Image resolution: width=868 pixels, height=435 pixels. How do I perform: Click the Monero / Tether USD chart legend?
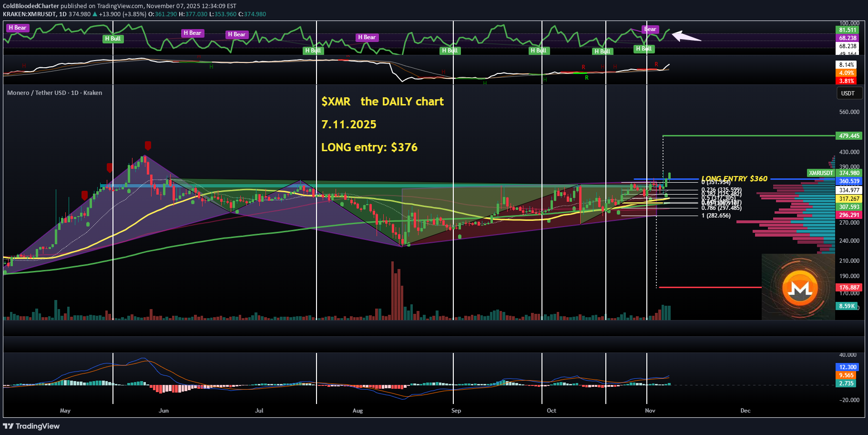tap(54, 93)
